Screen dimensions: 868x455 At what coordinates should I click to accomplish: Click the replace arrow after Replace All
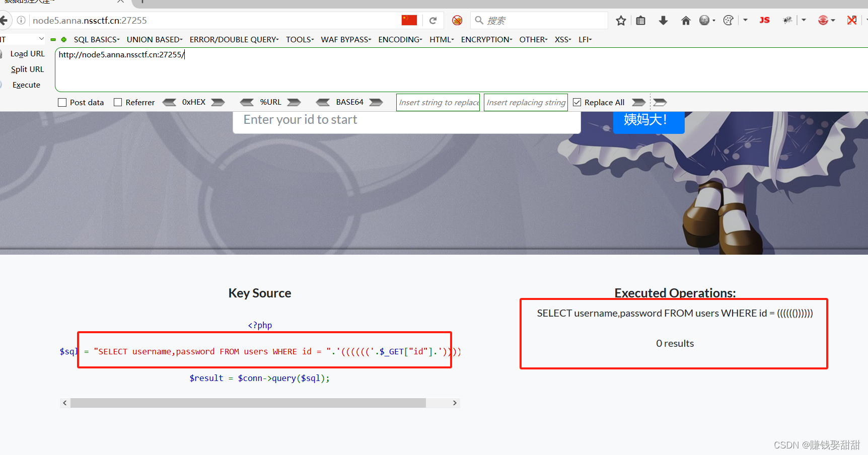point(639,102)
